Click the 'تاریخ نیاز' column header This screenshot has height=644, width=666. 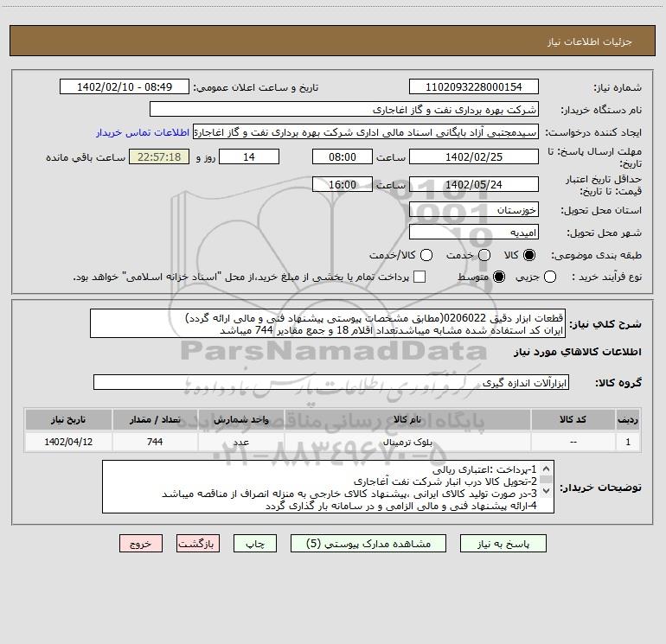[x=68, y=419]
